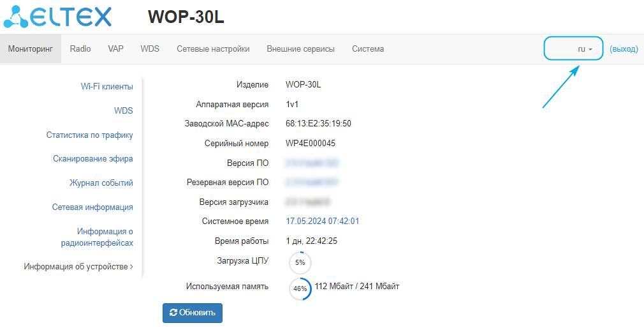The width and height of the screenshot is (644, 330).
Task: Click the Используемая память label
Action: point(227,287)
